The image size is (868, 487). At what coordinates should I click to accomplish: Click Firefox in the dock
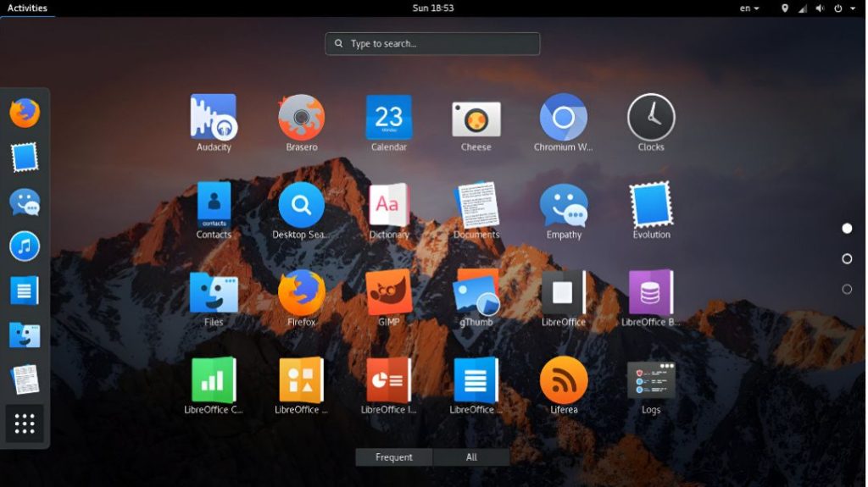25,113
